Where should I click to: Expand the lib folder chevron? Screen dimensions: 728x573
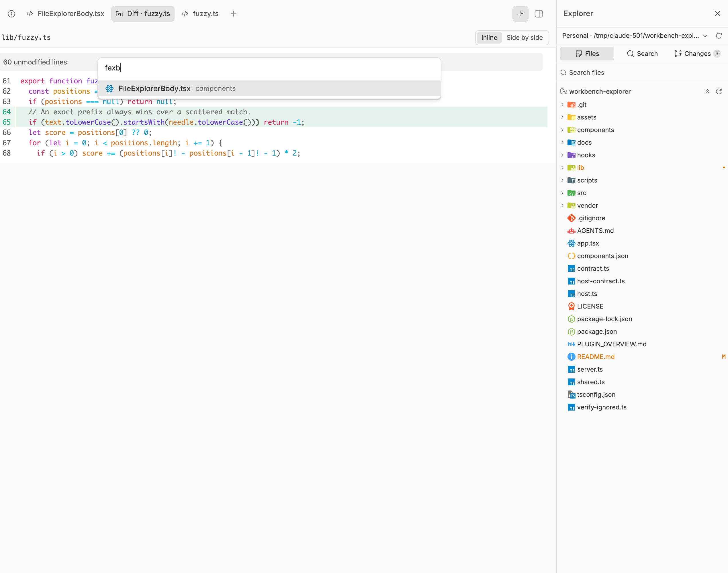(562, 168)
